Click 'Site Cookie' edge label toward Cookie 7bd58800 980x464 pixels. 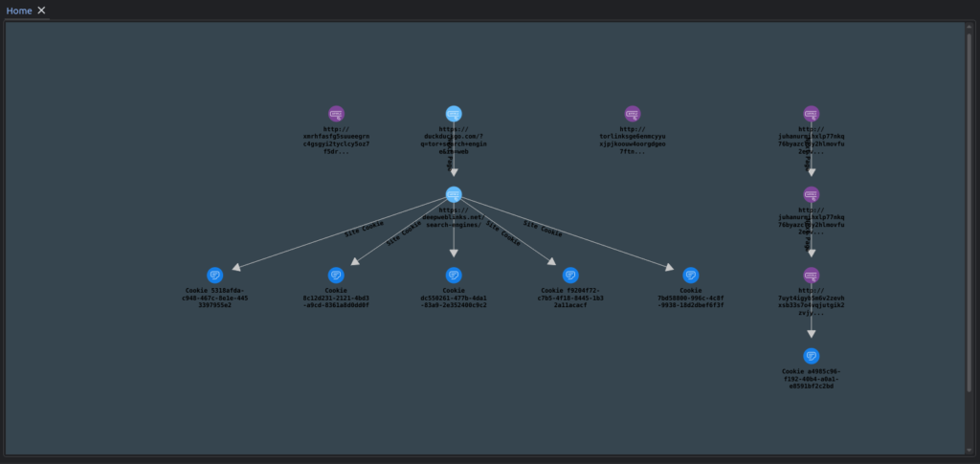(543, 230)
